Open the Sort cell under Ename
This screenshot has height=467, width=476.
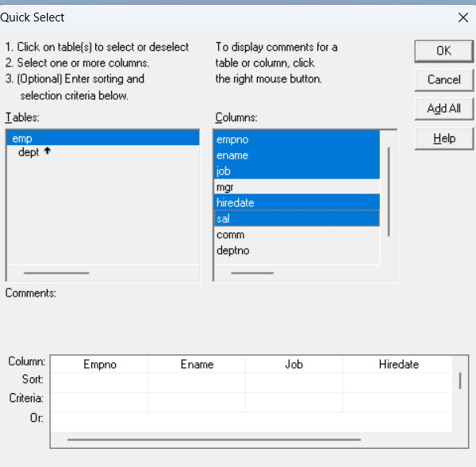[x=197, y=383]
